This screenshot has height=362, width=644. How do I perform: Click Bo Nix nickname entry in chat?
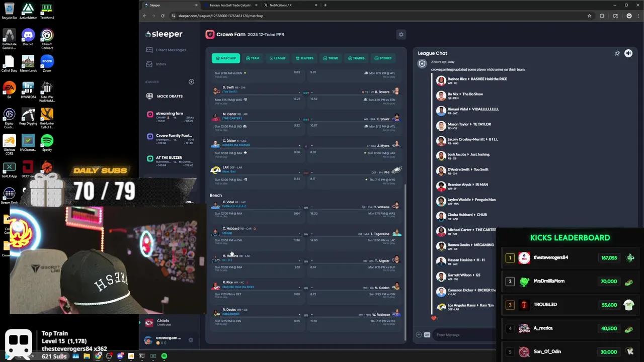coord(460,96)
